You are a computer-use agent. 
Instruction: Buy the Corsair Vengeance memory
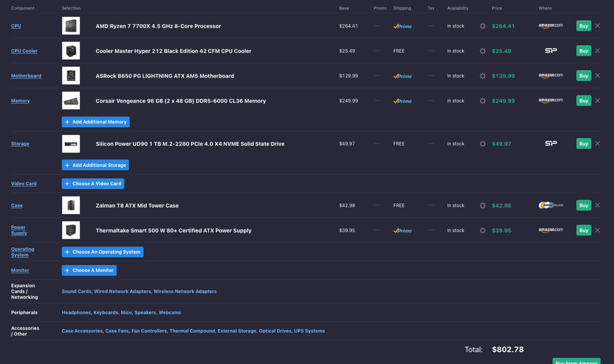pos(583,101)
